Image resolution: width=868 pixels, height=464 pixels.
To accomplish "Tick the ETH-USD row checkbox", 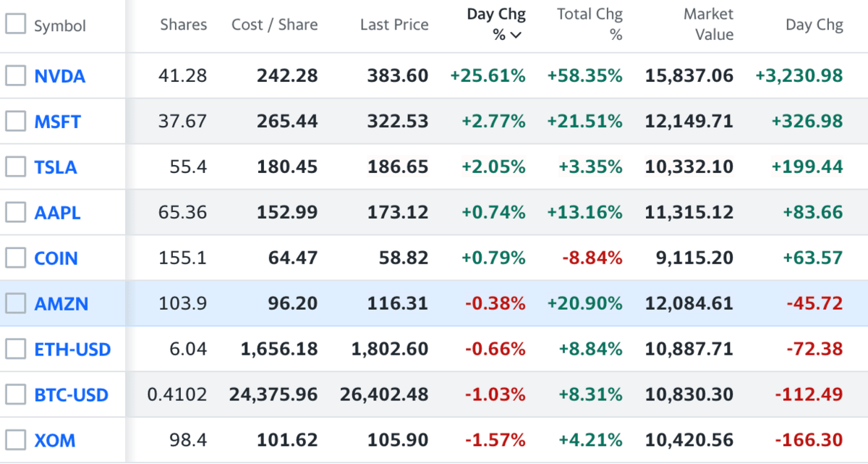I will pos(15,349).
